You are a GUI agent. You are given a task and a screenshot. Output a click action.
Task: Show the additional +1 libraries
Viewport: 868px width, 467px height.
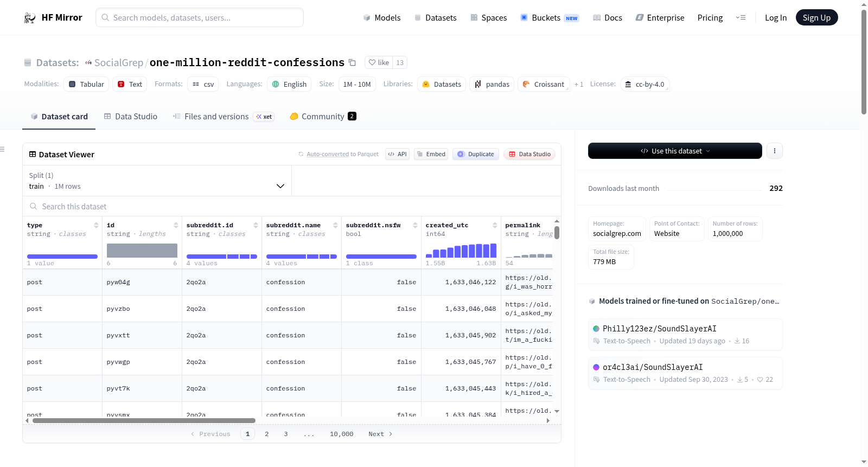click(x=579, y=84)
